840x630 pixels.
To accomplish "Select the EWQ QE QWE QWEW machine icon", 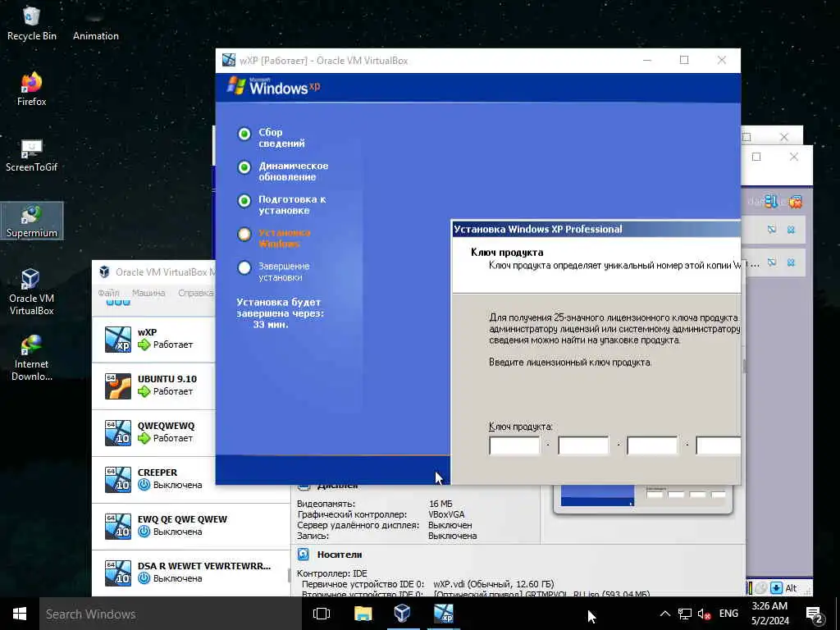I will 118,526.
